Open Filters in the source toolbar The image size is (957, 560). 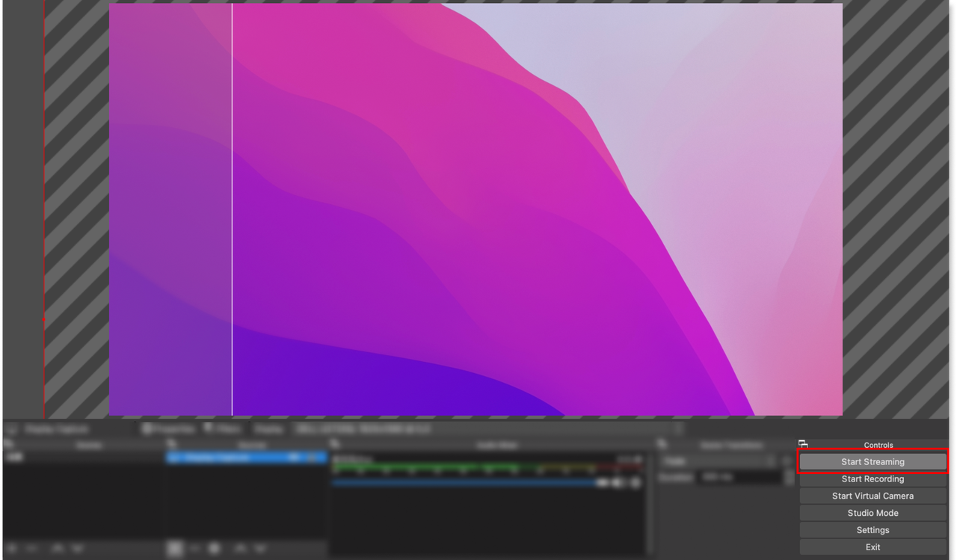coord(223,429)
